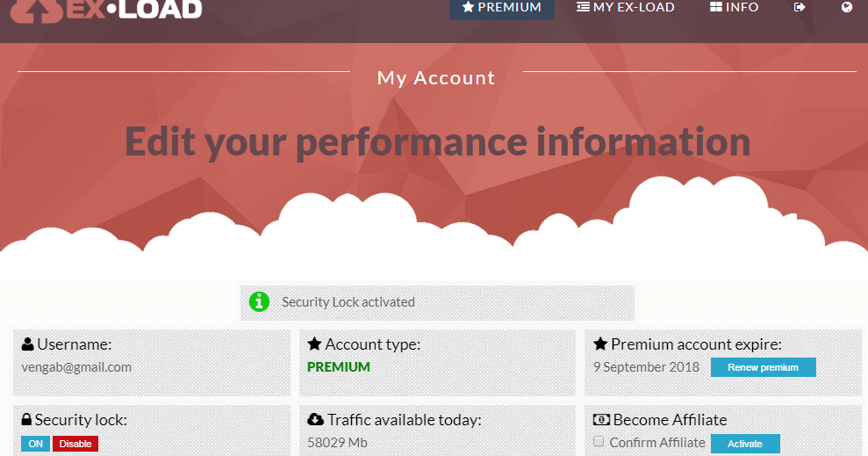Click the Renew premium button
The height and width of the screenshot is (456, 868).
pyautogui.click(x=763, y=367)
